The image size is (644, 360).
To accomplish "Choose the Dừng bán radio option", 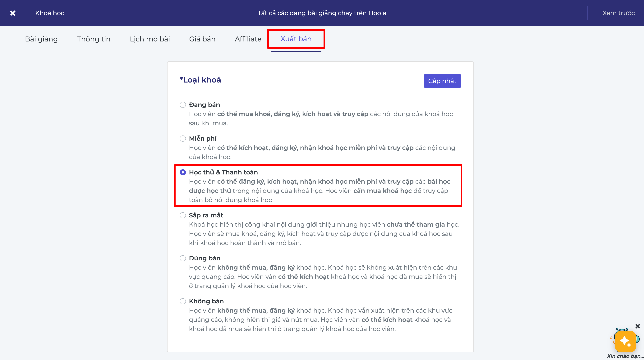I will [x=183, y=258].
